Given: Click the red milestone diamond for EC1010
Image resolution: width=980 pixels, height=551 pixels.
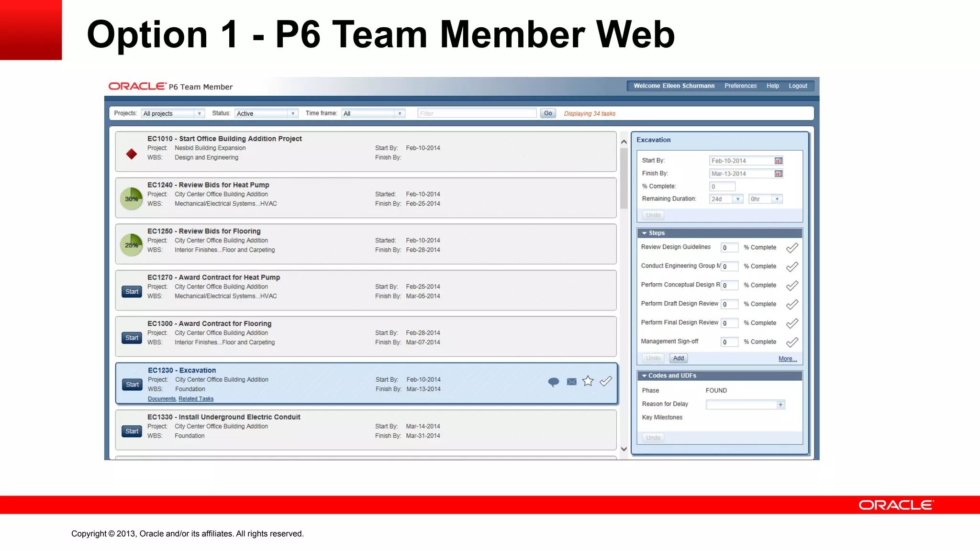Looking at the screenshot, I should click(132, 154).
